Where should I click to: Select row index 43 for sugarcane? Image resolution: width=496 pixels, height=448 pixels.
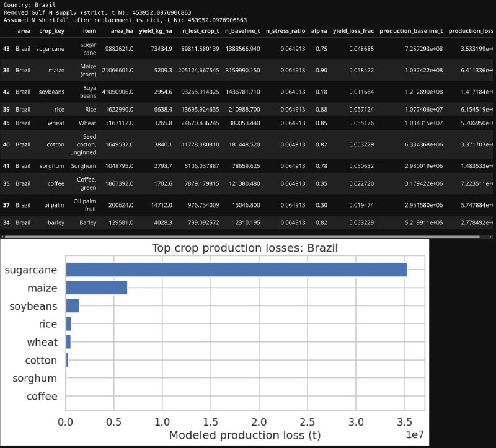click(x=6, y=48)
